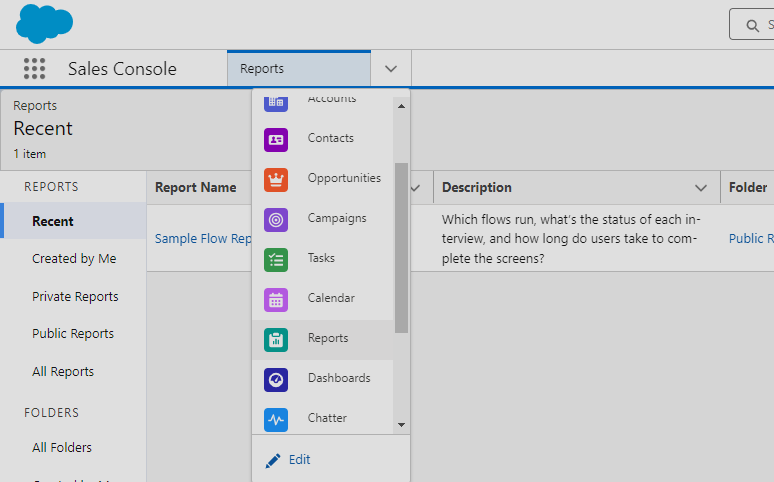
Task: Click the search magnifier icon
Action: [752, 26]
